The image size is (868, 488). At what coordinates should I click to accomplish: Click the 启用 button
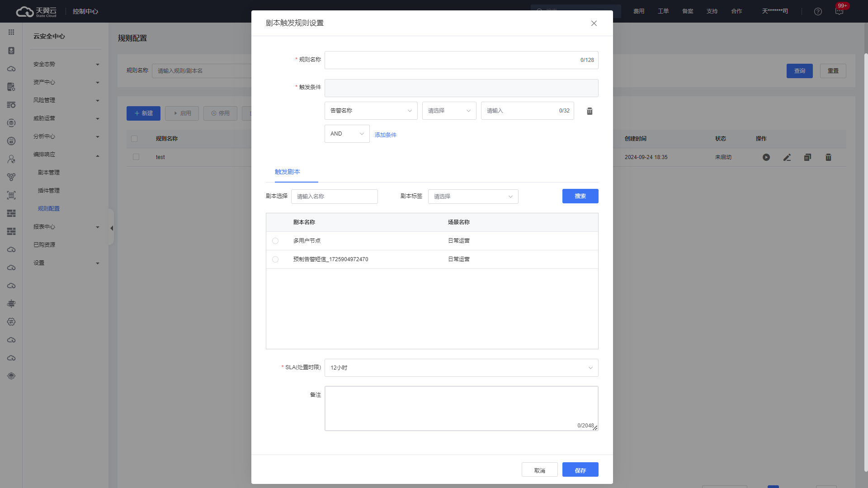coord(182,113)
